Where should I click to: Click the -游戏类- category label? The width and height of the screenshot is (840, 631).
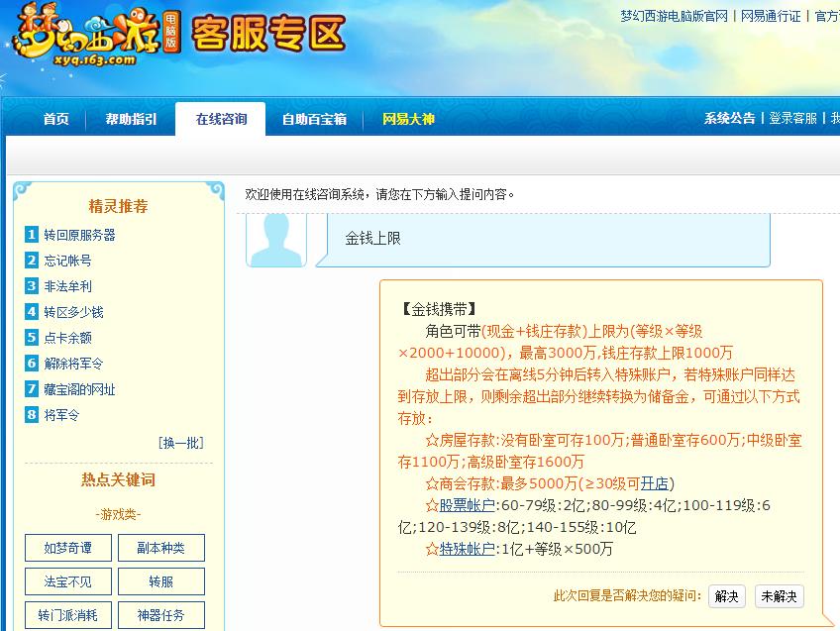119,515
